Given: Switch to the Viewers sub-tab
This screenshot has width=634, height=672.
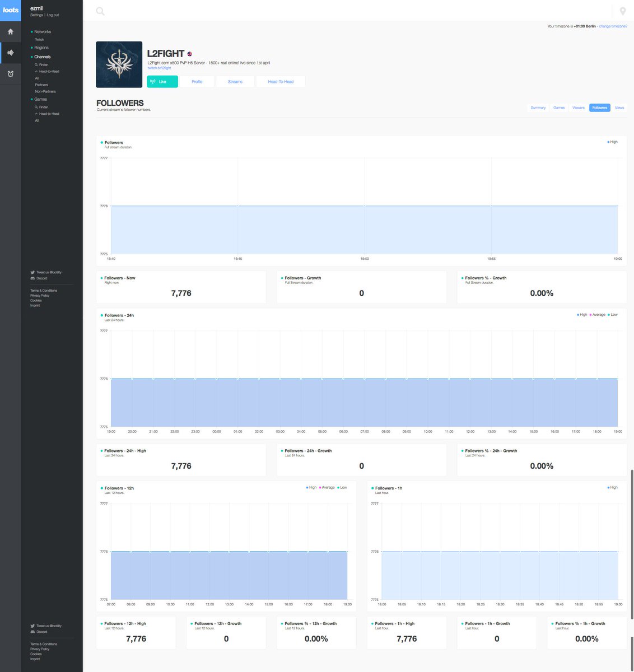Looking at the screenshot, I should coord(579,108).
